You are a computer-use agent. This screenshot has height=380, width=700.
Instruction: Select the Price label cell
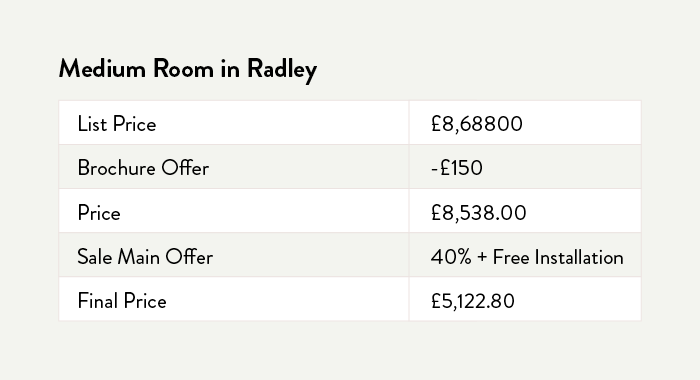233,211
